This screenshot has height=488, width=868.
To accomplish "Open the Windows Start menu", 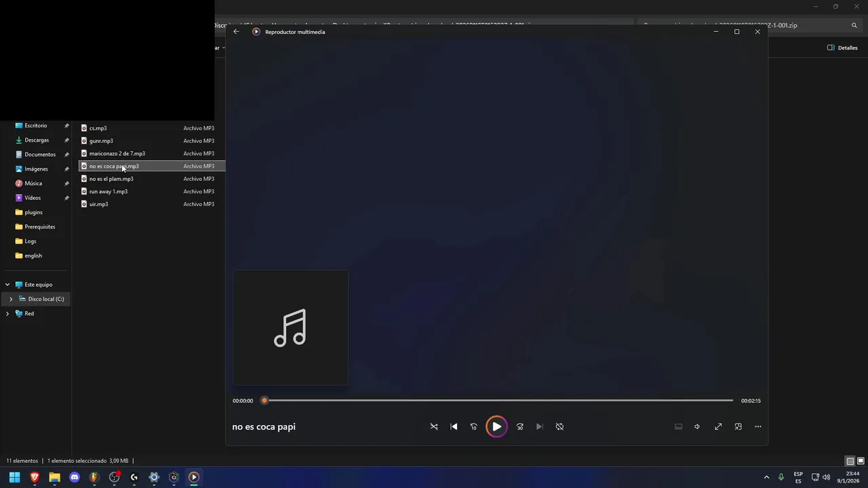I will pos(14,477).
